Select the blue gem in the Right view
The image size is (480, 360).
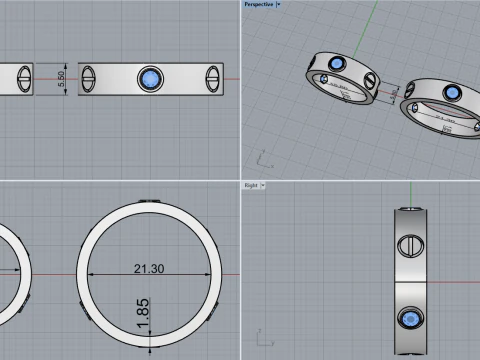tap(410, 319)
